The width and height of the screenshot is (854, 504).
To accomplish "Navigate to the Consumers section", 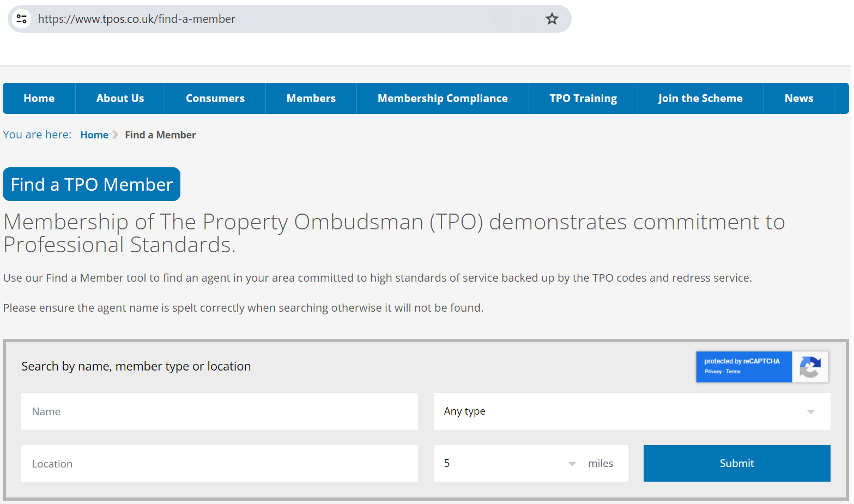I will click(215, 98).
